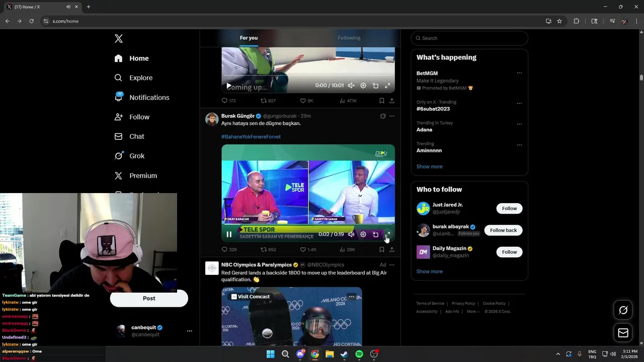Reply to post with 173 comments
This screenshot has width=644, height=362.
(x=228, y=101)
